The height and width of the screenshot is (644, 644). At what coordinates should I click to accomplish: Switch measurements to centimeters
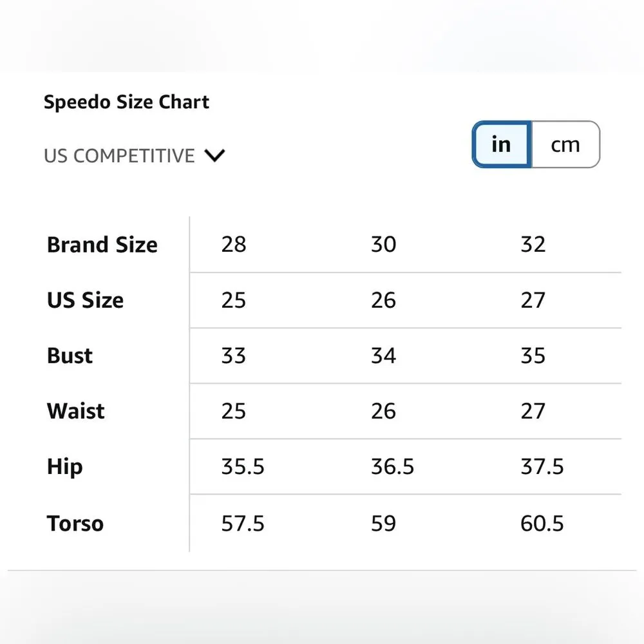pos(565,145)
